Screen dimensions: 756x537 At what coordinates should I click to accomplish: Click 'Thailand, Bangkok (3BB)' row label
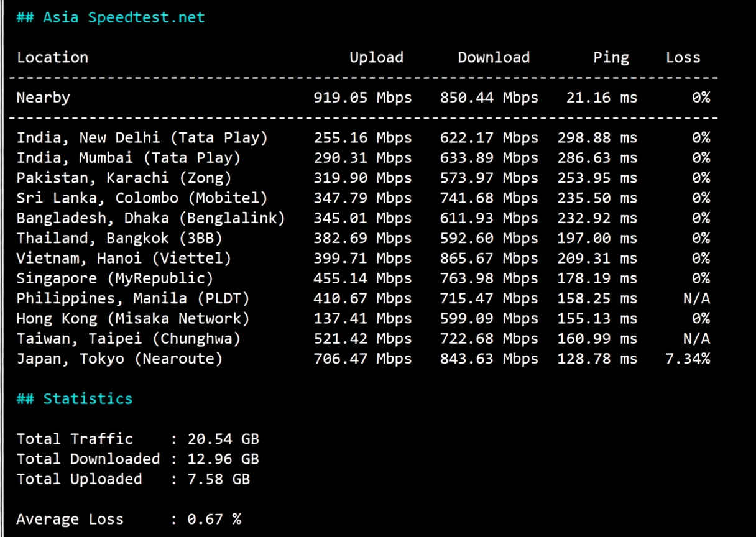pos(119,239)
